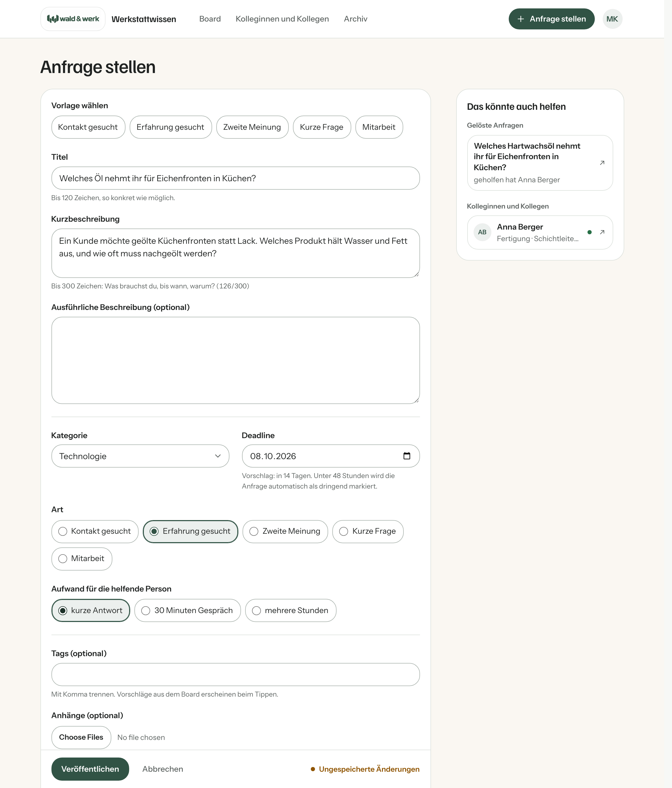Apply the Erfahrung gesucht template chip

coord(170,127)
